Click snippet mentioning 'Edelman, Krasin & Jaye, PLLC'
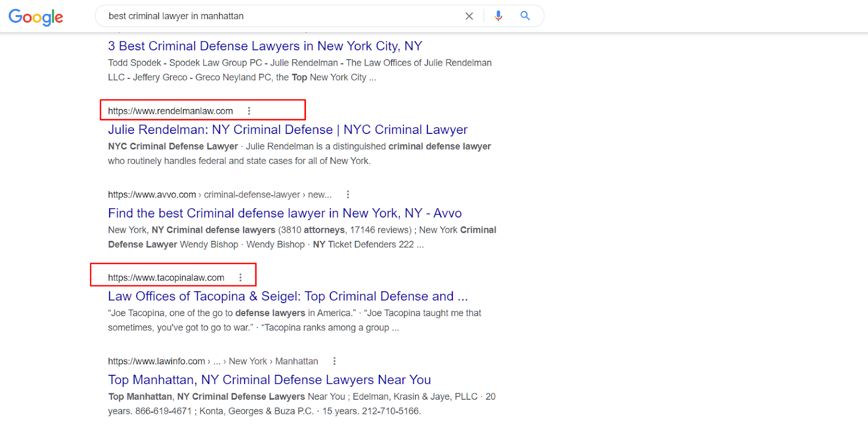The height and width of the screenshot is (435, 868). [302, 396]
